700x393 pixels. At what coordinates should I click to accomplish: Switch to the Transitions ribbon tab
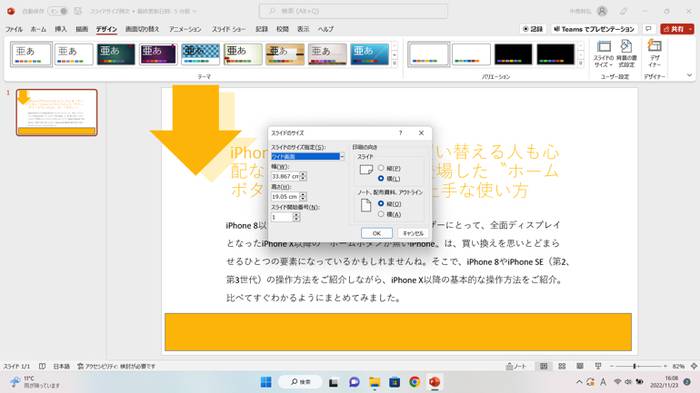(142, 29)
